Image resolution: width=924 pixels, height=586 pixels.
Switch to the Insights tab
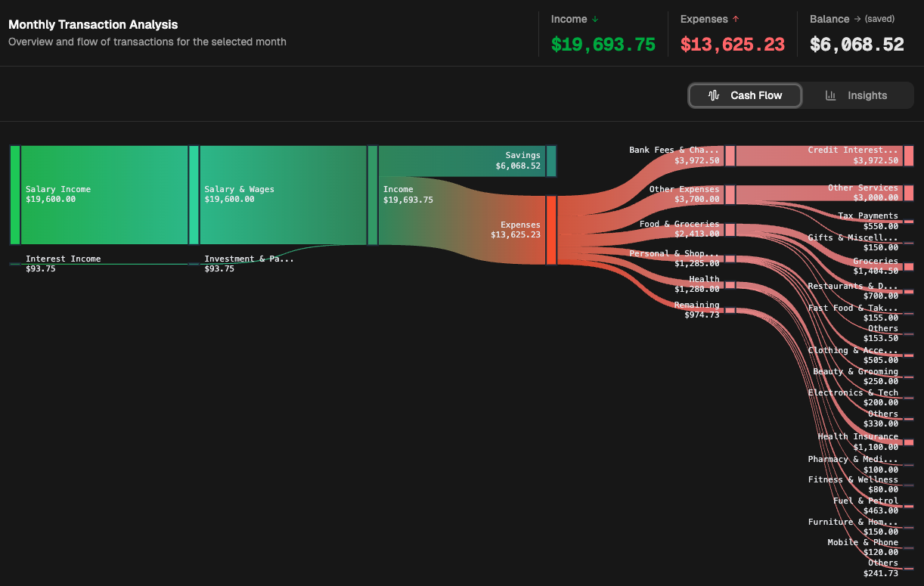tap(857, 95)
